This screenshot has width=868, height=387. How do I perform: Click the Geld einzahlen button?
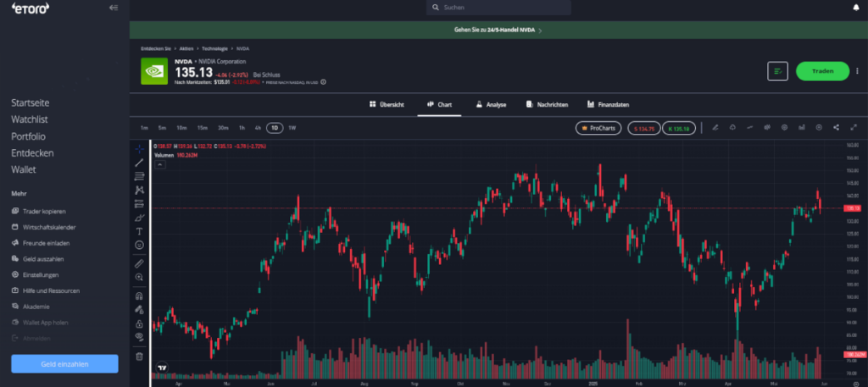click(64, 364)
